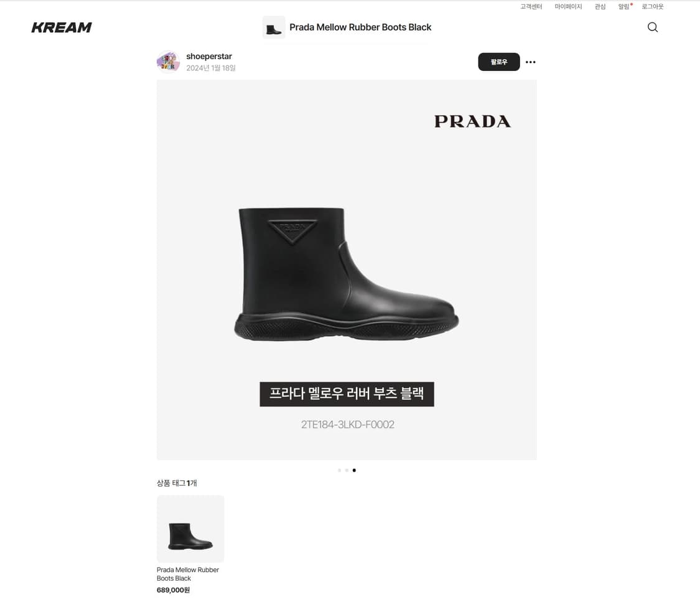Select the first carousel dot indicator
This screenshot has height=600, width=700.
[339, 470]
